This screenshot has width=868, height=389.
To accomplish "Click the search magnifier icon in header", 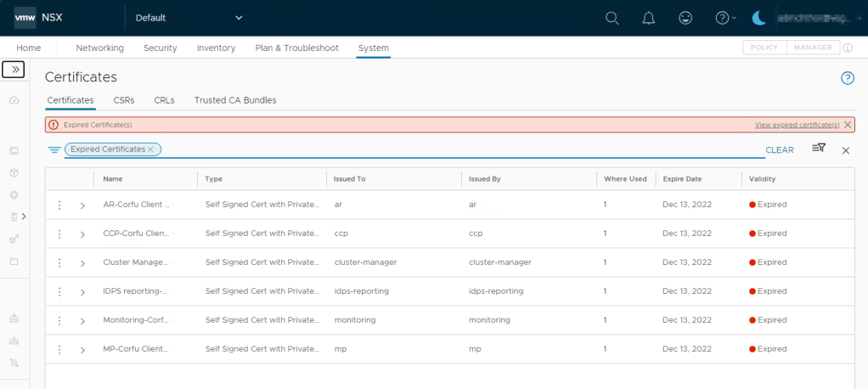I will pyautogui.click(x=612, y=18).
